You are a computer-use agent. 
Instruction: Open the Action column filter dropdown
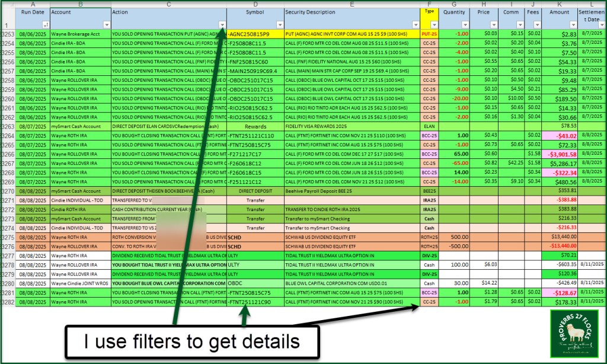coord(222,25)
